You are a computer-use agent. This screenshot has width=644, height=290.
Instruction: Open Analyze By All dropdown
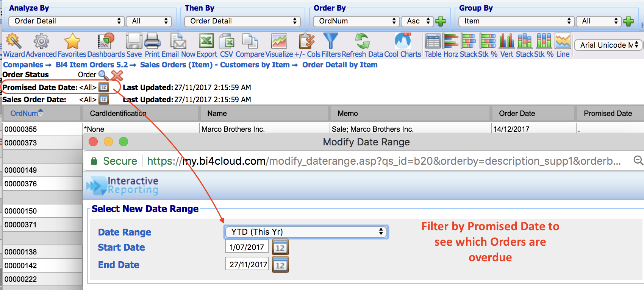149,21
